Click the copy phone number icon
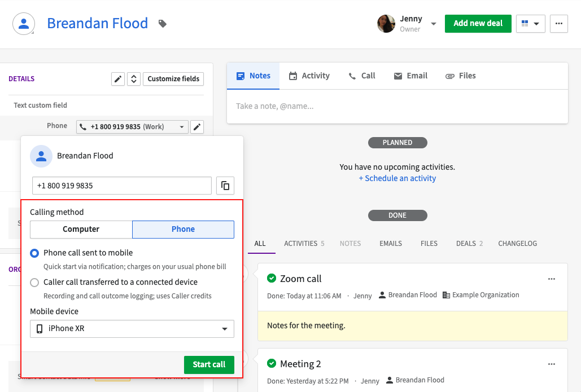 225,186
